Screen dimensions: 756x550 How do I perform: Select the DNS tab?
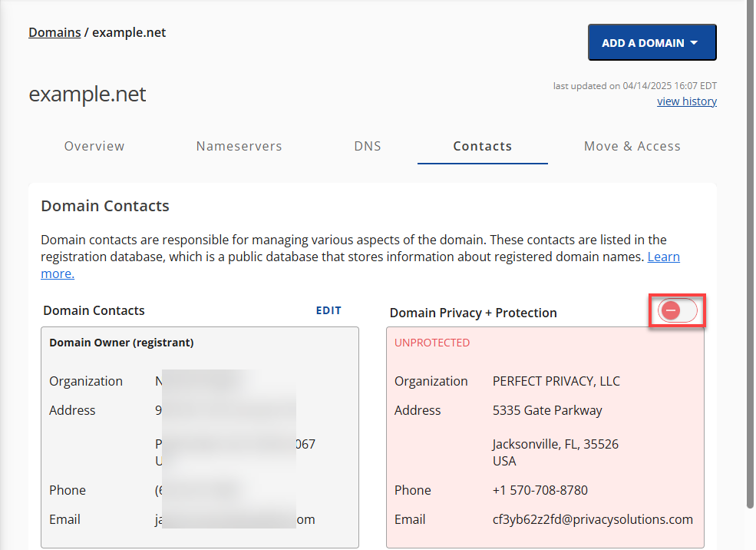click(368, 146)
